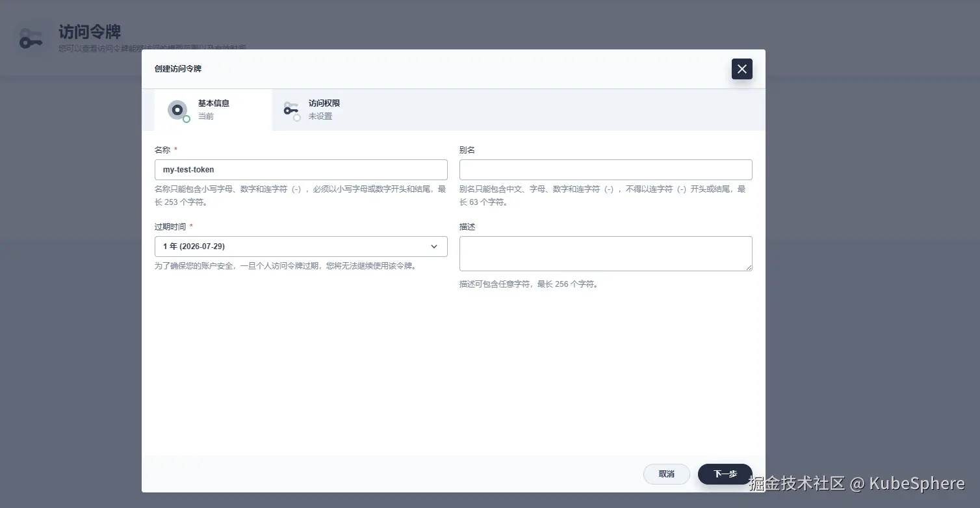Click the 描述可包含任意字符 hint text

click(x=528, y=284)
